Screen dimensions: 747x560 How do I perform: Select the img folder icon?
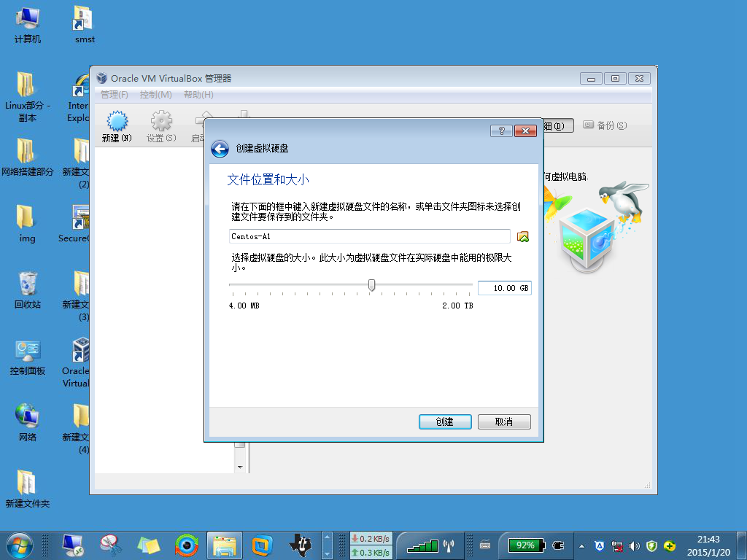27,224
